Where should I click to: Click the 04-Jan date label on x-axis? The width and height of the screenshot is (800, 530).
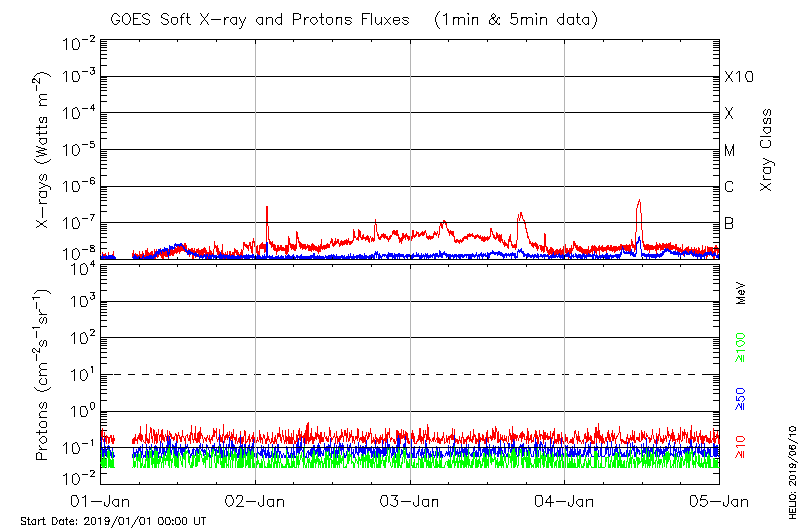tap(565, 500)
